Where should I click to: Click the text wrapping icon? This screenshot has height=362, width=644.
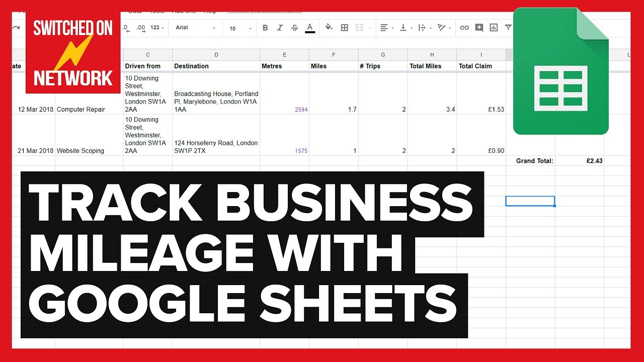422,28
